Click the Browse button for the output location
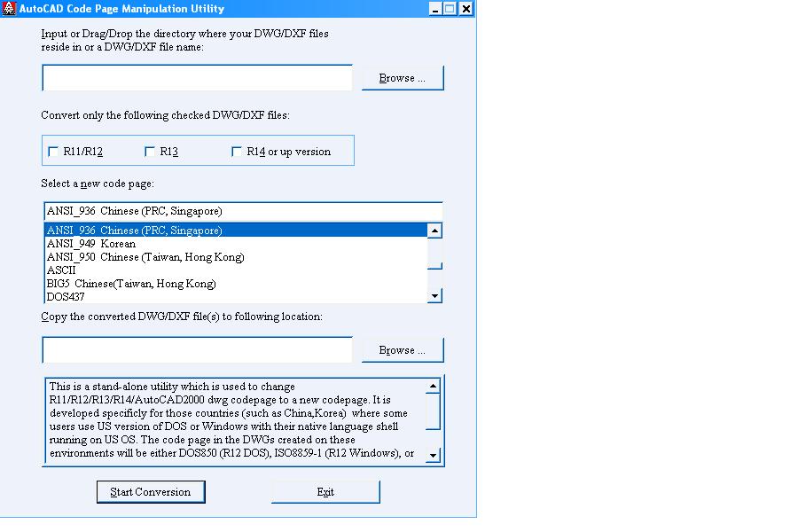This screenshot has height=532, width=798. [403, 350]
